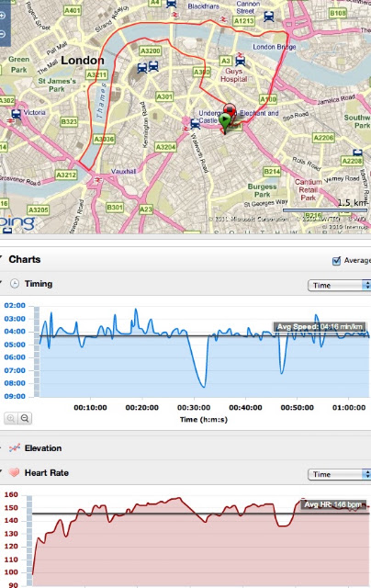This screenshot has height=588, width=371.
Task: Click the Guys Hospital label
Action: 233,75
